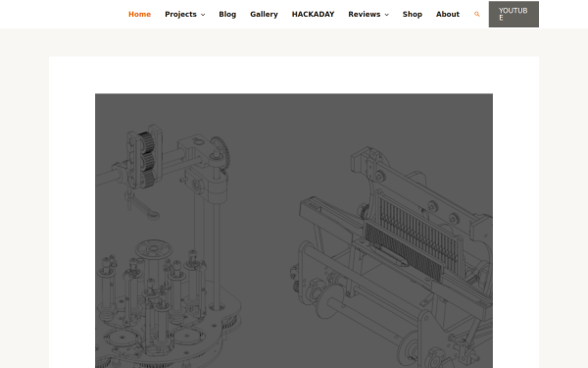Image resolution: width=588 pixels, height=368 pixels.
Task: Open the Reviews menu item
Action: point(365,15)
